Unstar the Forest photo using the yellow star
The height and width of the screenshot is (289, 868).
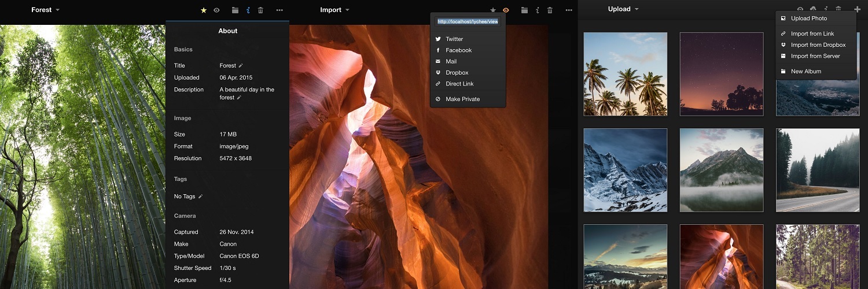pyautogui.click(x=204, y=10)
